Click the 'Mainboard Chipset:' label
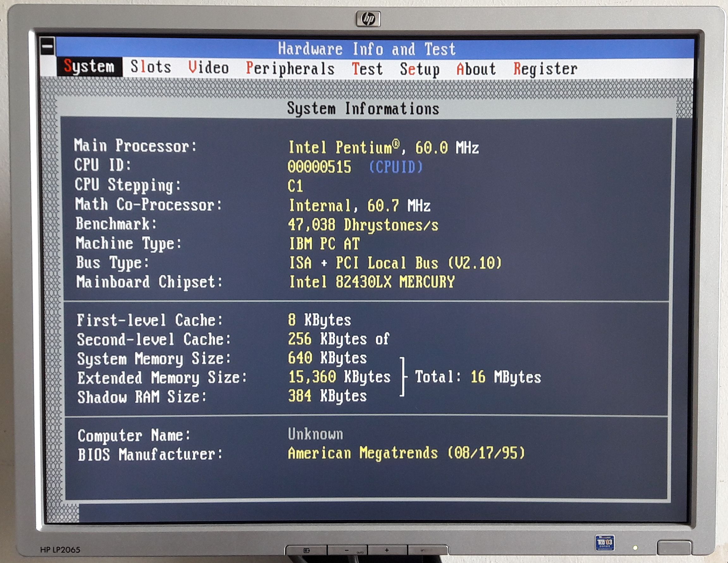The width and height of the screenshot is (728, 563). click(x=149, y=282)
